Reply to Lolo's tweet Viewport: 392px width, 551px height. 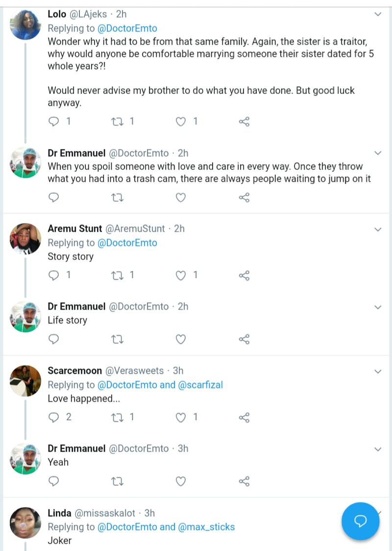[x=54, y=121]
